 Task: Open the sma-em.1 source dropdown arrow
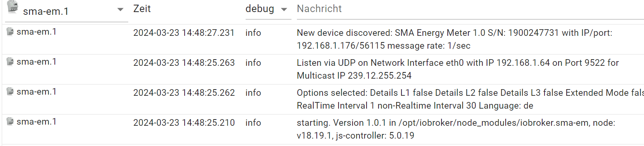point(120,9)
